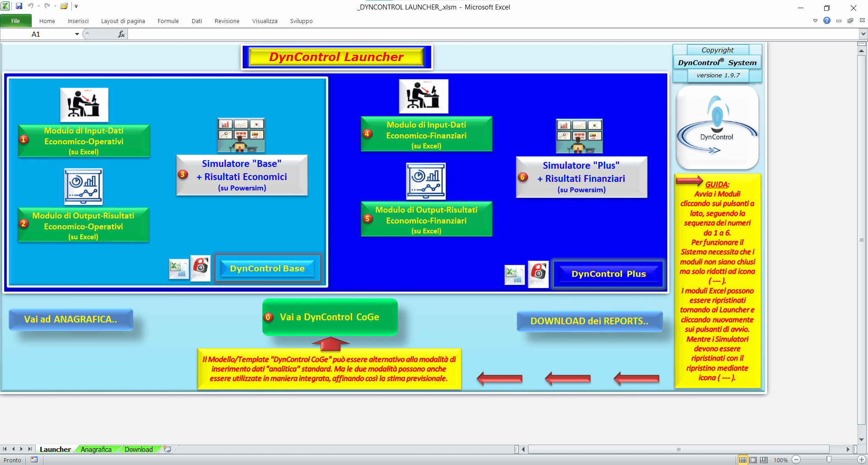Click Powersim icon beside DynControl Base
868x465 pixels.
[x=201, y=268]
